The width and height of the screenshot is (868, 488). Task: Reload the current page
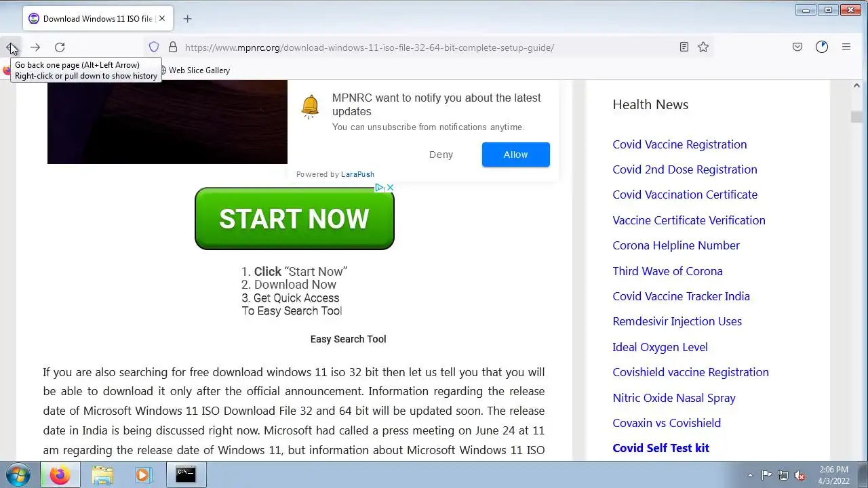coord(60,47)
